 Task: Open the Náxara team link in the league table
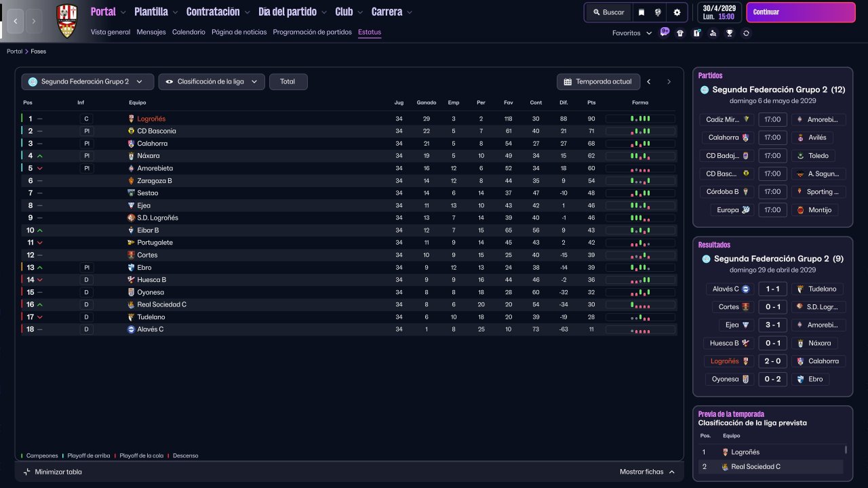coord(149,156)
